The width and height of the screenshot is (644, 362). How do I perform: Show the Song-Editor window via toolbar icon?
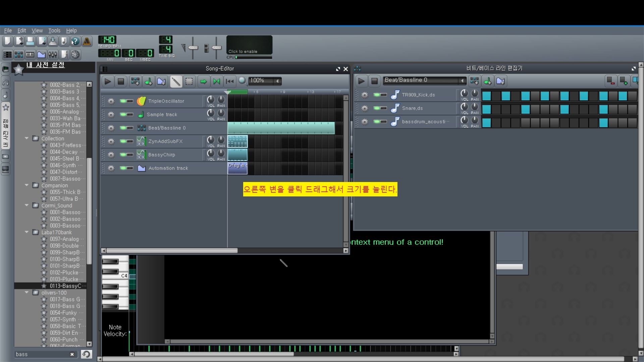[7, 54]
